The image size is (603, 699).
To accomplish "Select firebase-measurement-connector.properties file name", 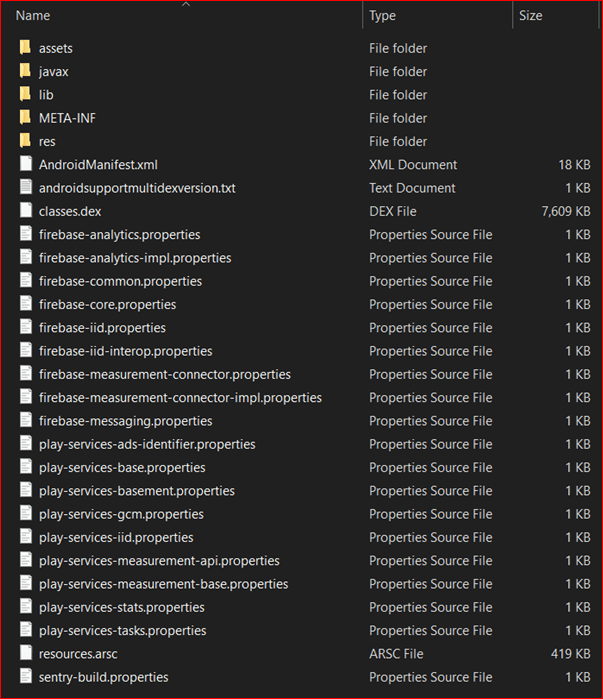I will 165,374.
